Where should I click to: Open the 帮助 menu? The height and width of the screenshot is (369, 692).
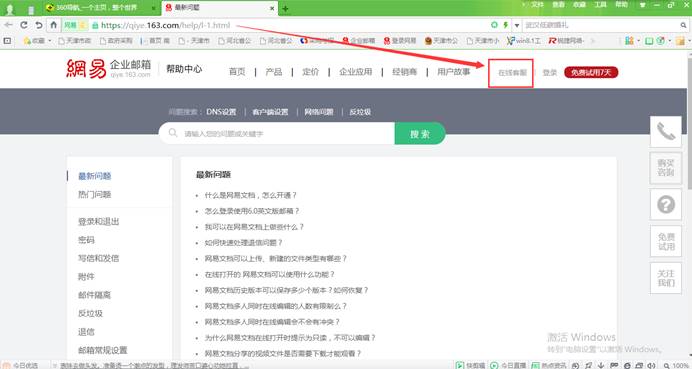(x=621, y=4)
